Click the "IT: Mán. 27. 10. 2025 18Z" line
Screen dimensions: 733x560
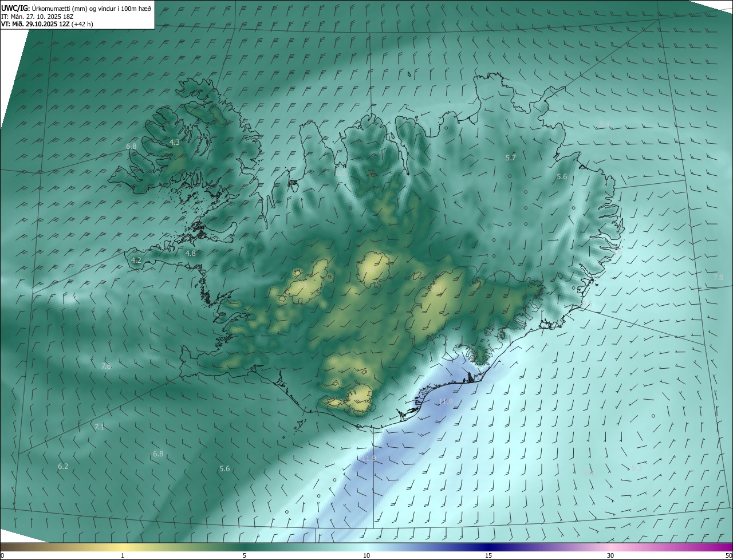[38, 17]
